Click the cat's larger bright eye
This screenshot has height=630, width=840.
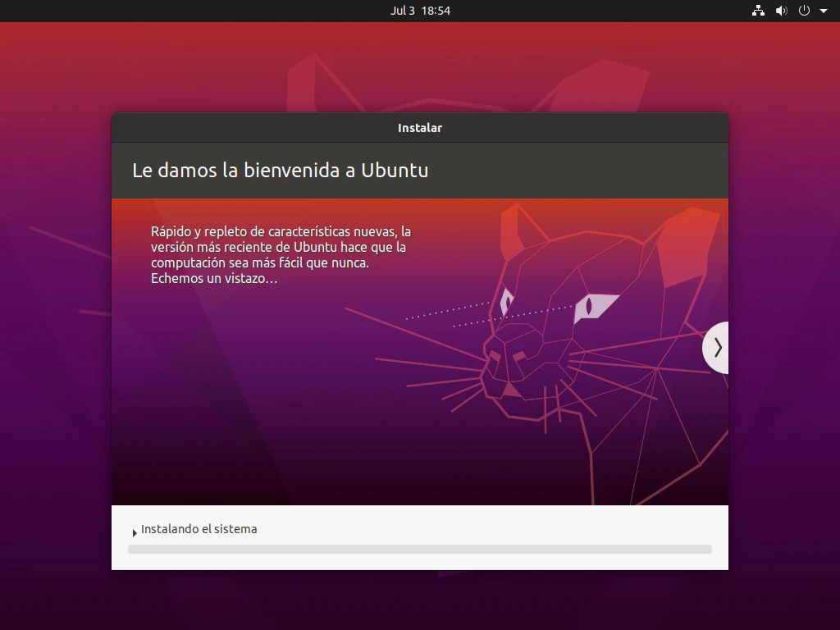pyautogui.click(x=596, y=307)
